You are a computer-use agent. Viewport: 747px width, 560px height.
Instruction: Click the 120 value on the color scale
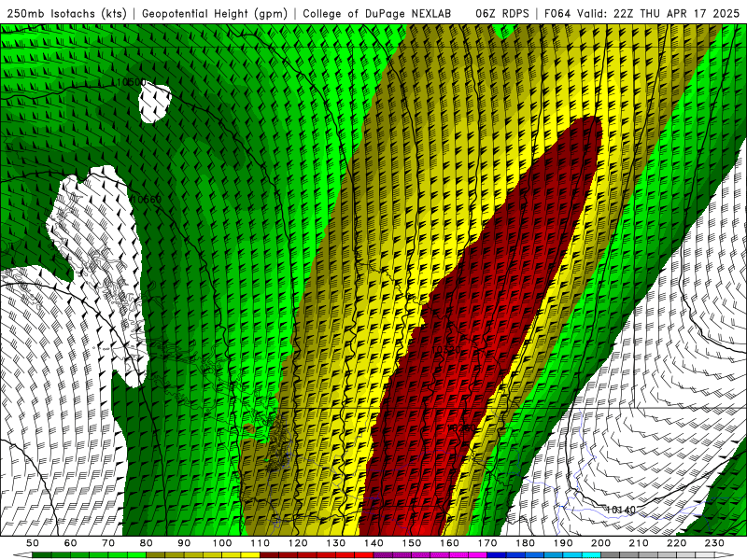(x=298, y=543)
